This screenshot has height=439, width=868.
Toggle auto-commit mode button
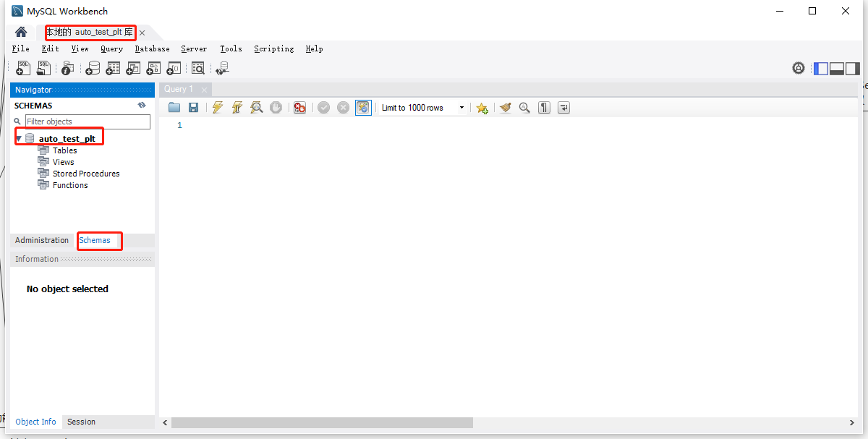[x=363, y=108]
